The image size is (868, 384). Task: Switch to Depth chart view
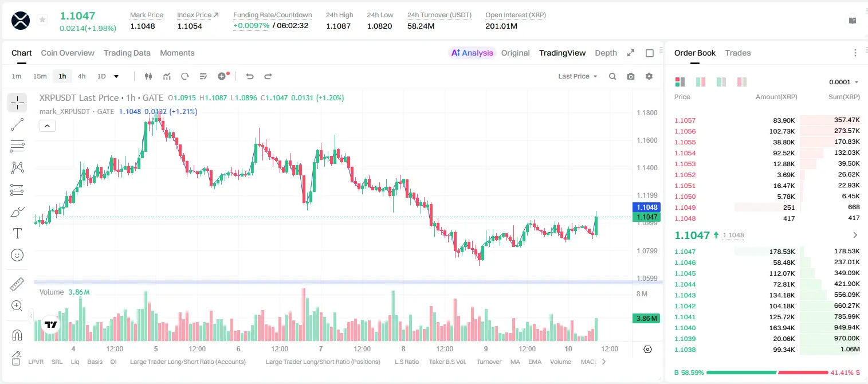(x=606, y=53)
